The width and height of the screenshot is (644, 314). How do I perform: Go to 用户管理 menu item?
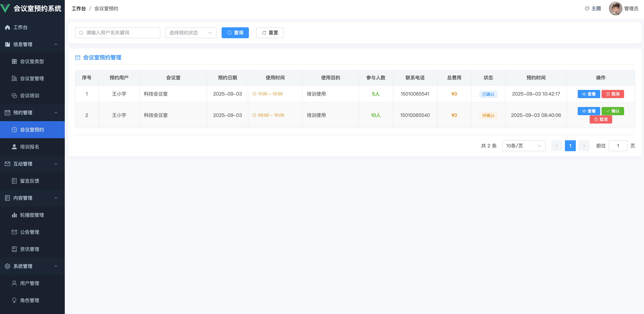[29, 283]
